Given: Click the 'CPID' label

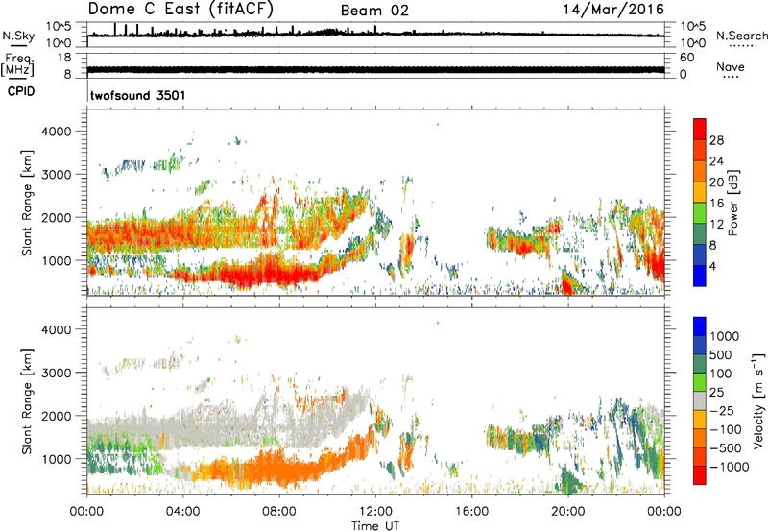Looking at the screenshot, I should [21, 91].
